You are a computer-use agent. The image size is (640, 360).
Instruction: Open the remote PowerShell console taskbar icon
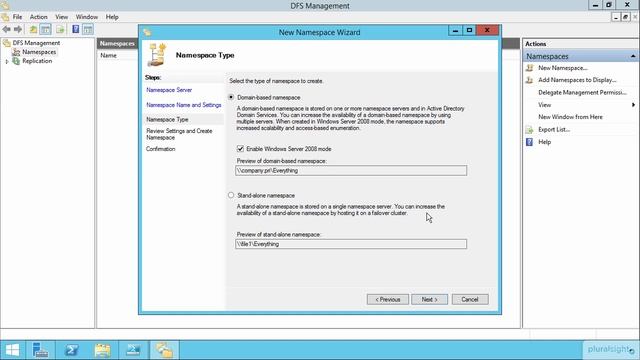coord(133,350)
